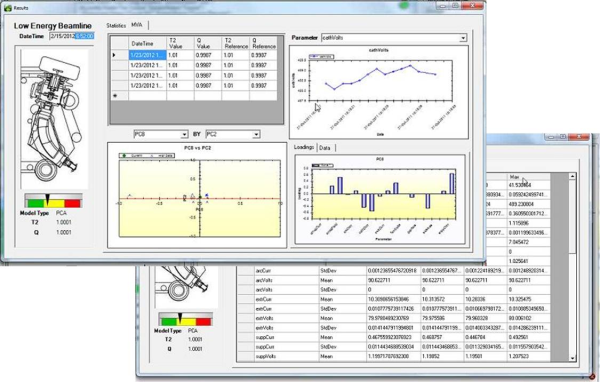Click the Q Reference column header
Viewport: 600px width, 382px height.
pos(263,43)
